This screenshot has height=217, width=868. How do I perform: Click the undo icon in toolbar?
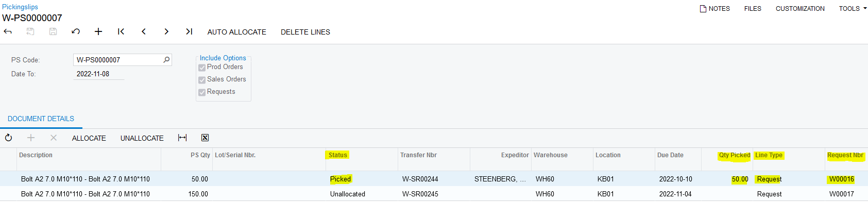[x=76, y=32]
